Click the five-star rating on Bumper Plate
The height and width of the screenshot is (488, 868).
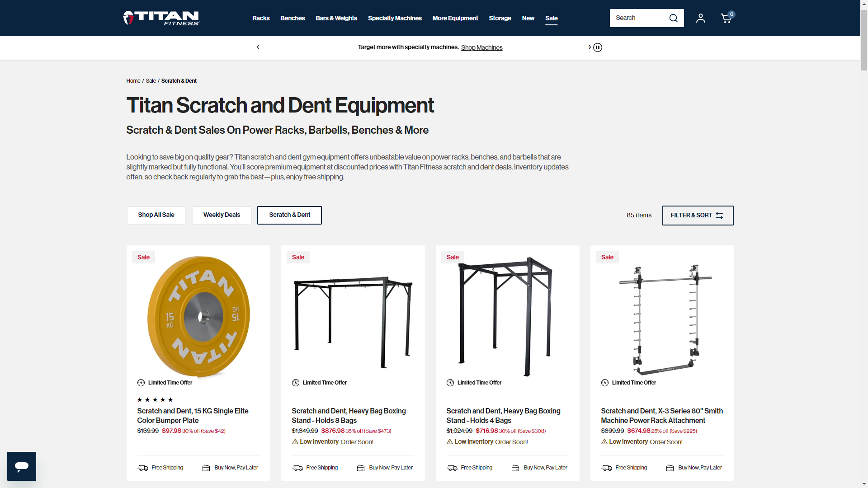[x=155, y=399]
